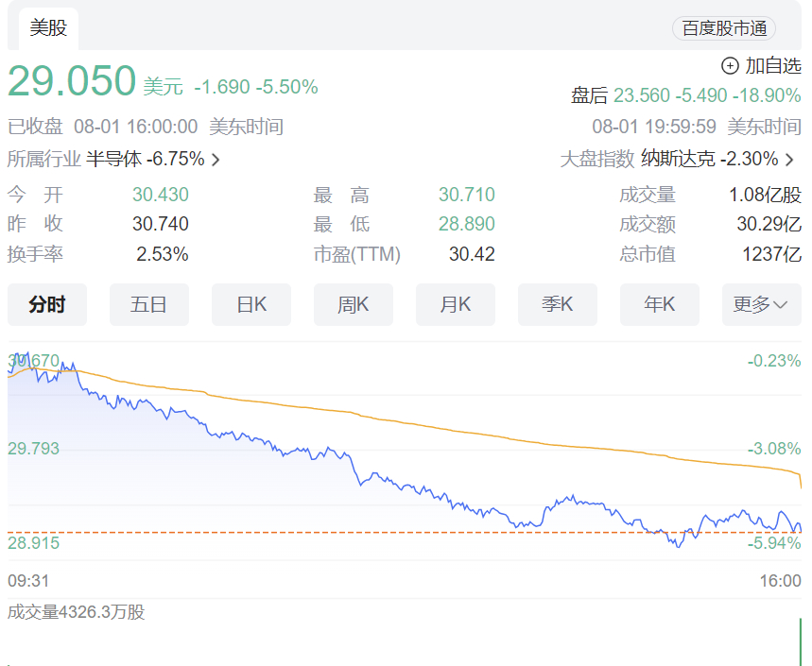Click the 成交量4326.3万股 volume label
The width and height of the screenshot is (812, 666).
(x=77, y=612)
